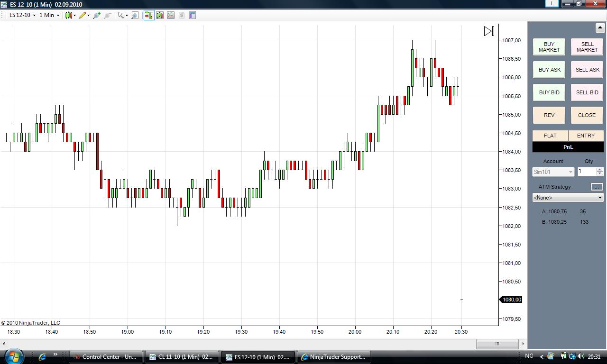This screenshot has height=364, width=607.
Task: Open the ATM Strategy <None> dropdown
Action: [568, 197]
